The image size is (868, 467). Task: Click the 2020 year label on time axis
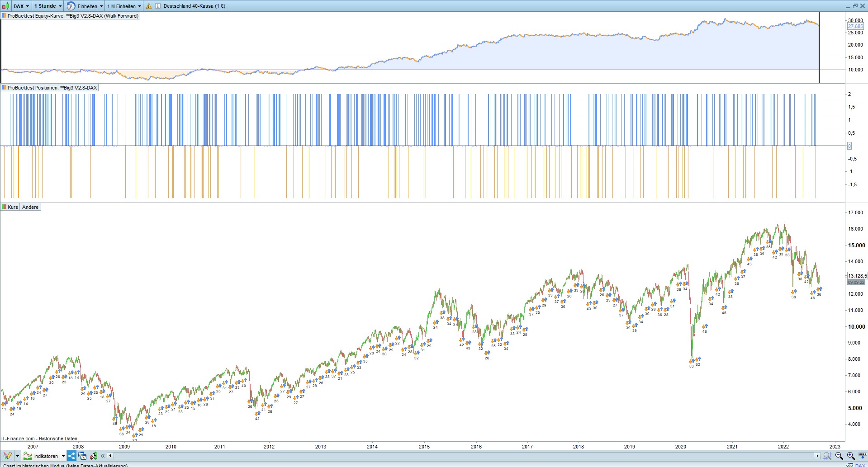pyautogui.click(x=681, y=447)
